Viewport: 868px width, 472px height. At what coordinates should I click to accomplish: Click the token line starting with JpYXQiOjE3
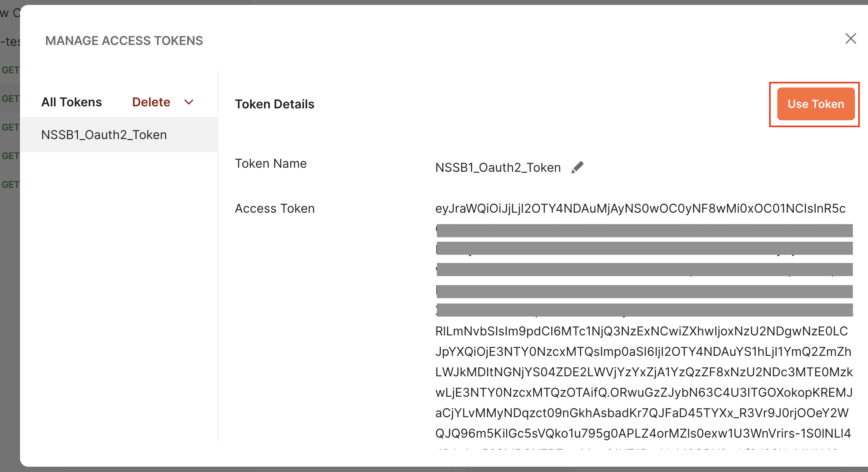click(643, 351)
